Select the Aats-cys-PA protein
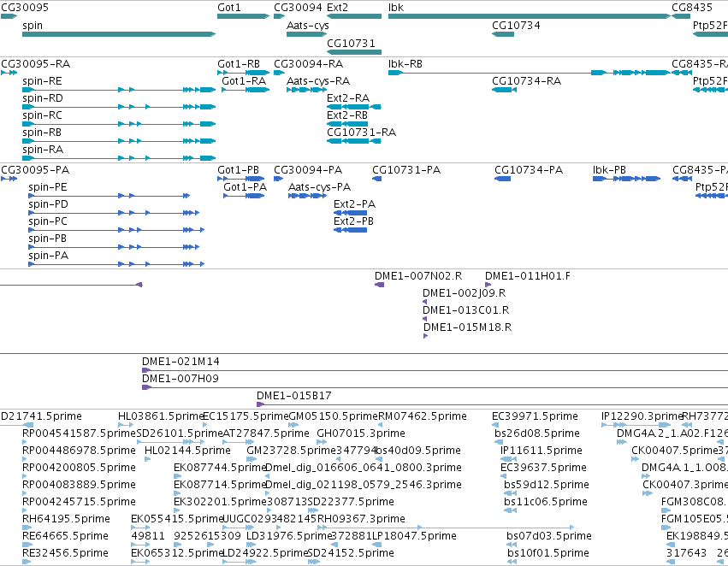The image size is (728, 566). pos(307,196)
